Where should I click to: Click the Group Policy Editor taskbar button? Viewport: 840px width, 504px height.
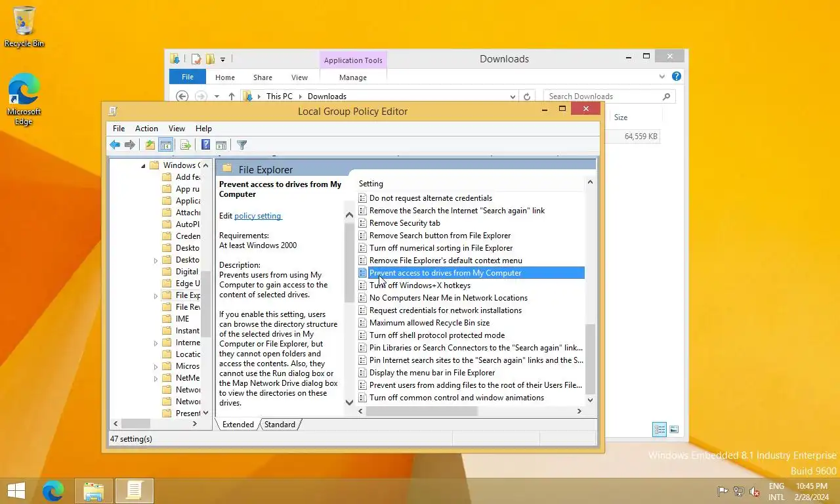(x=135, y=491)
